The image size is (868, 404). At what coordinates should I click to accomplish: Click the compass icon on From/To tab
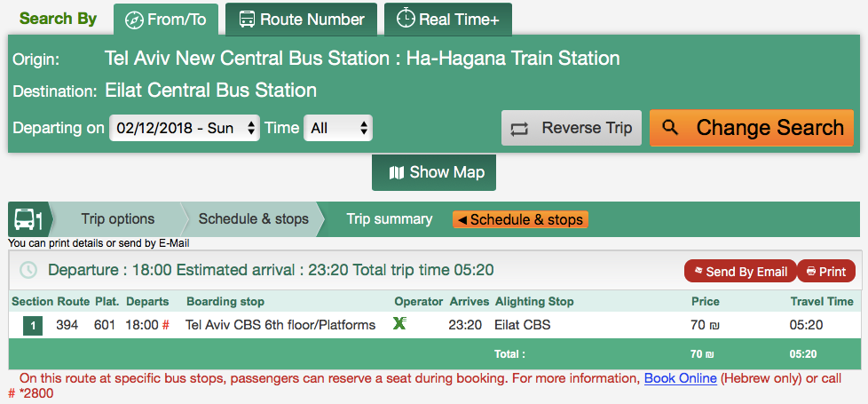[134, 20]
